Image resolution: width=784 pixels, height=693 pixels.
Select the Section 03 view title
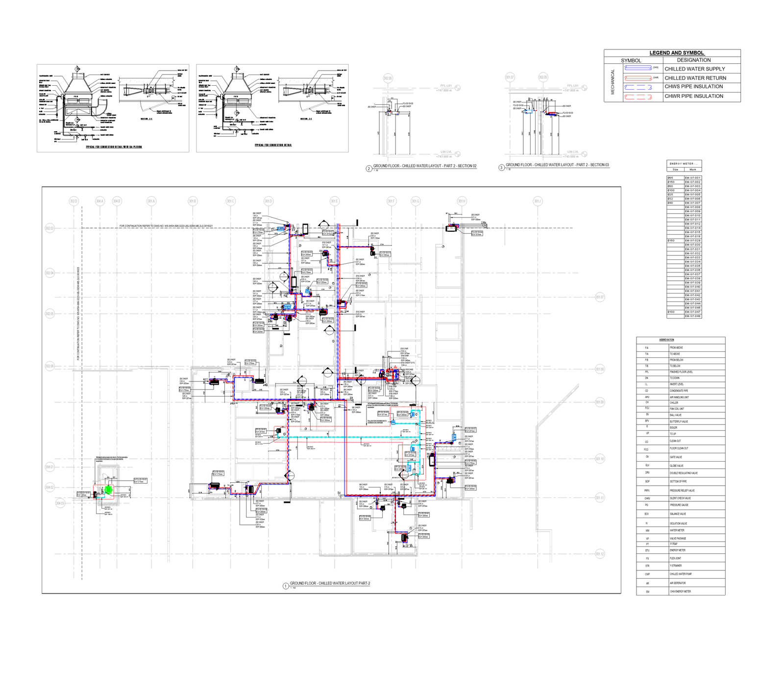[x=557, y=165]
